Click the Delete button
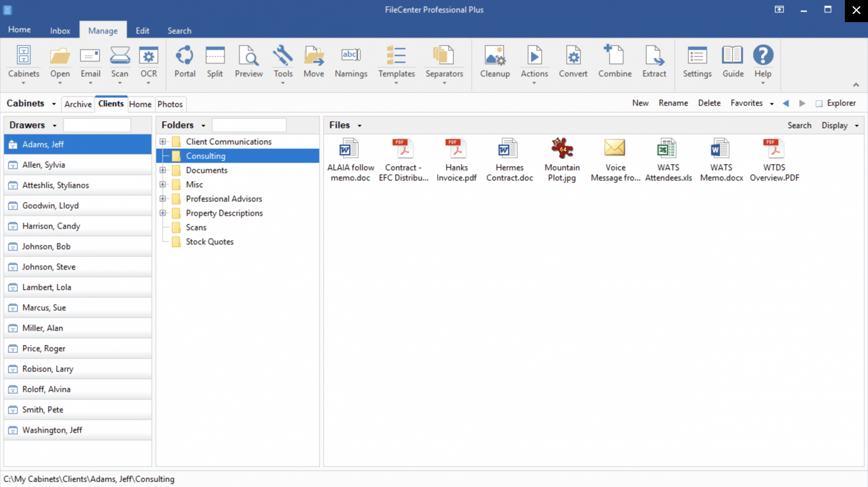This screenshot has height=487, width=868. click(709, 103)
